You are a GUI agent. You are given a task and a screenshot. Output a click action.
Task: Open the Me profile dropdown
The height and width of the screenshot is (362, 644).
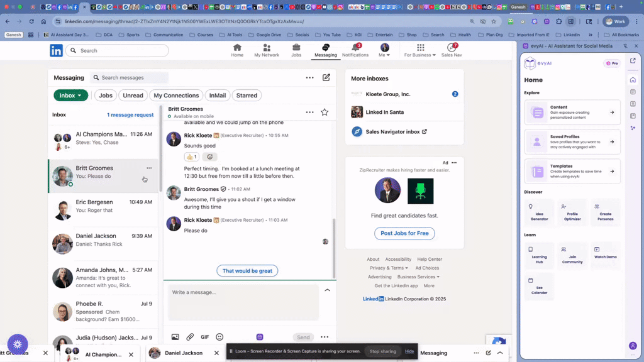point(384,50)
